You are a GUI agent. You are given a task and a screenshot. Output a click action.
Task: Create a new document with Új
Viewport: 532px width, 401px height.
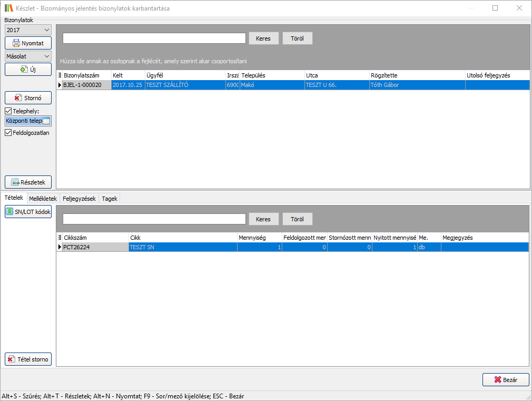click(x=28, y=69)
